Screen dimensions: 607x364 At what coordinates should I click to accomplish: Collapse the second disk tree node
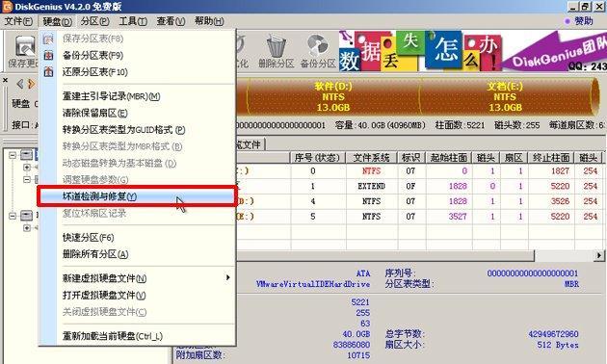click(13, 216)
